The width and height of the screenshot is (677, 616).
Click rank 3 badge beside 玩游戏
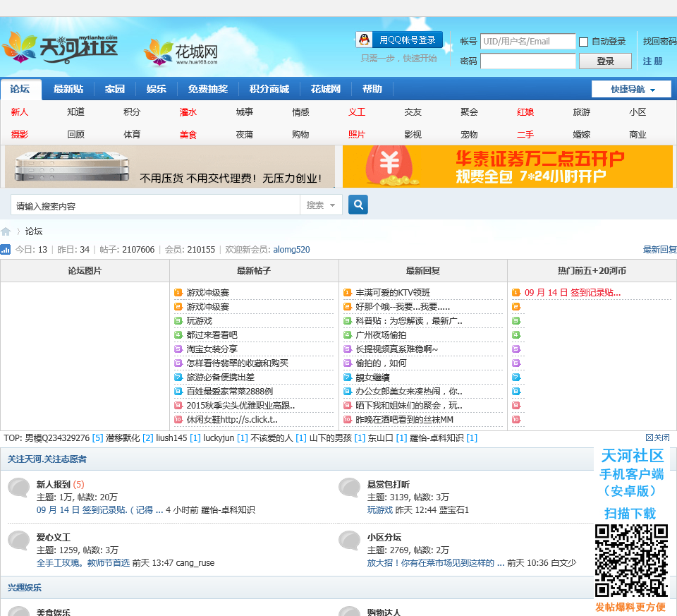178,320
